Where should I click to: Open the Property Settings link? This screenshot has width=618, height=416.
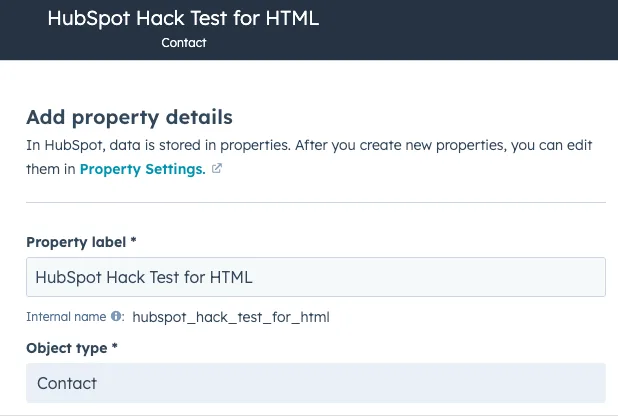[143, 169]
